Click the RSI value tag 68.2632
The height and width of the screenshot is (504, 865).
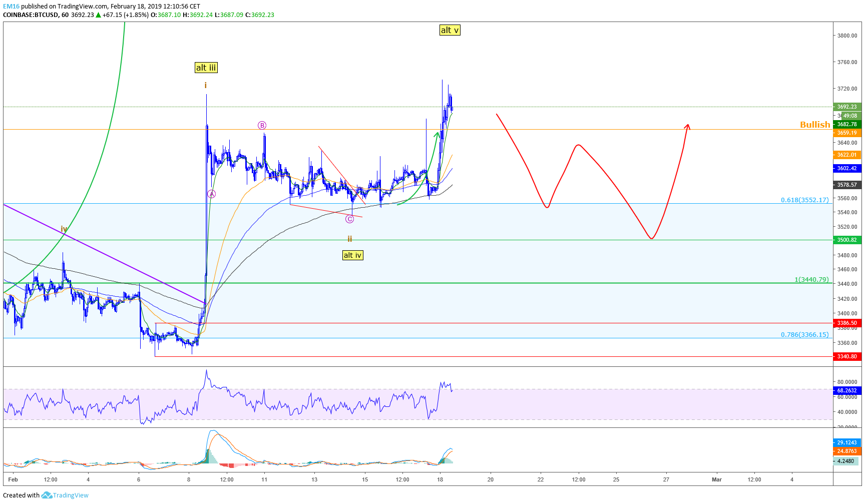point(847,390)
